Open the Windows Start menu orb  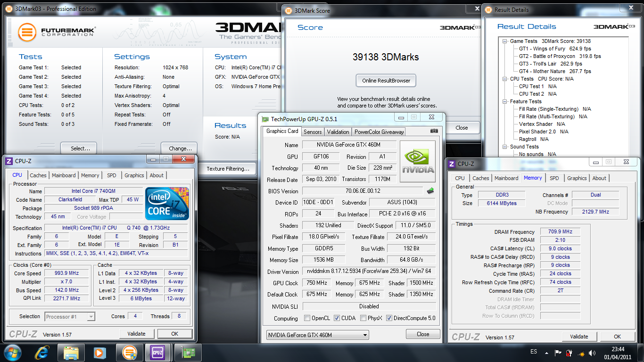13,352
